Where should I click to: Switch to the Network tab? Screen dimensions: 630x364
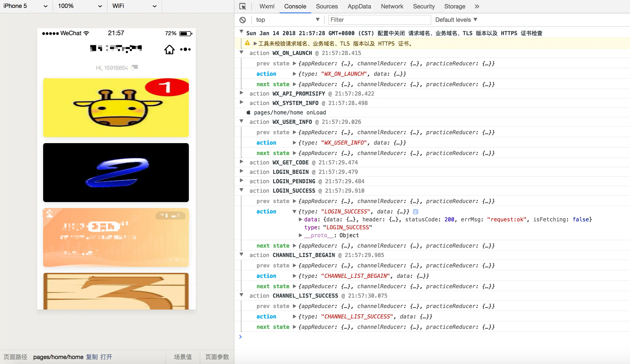pyautogui.click(x=392, y=6)
